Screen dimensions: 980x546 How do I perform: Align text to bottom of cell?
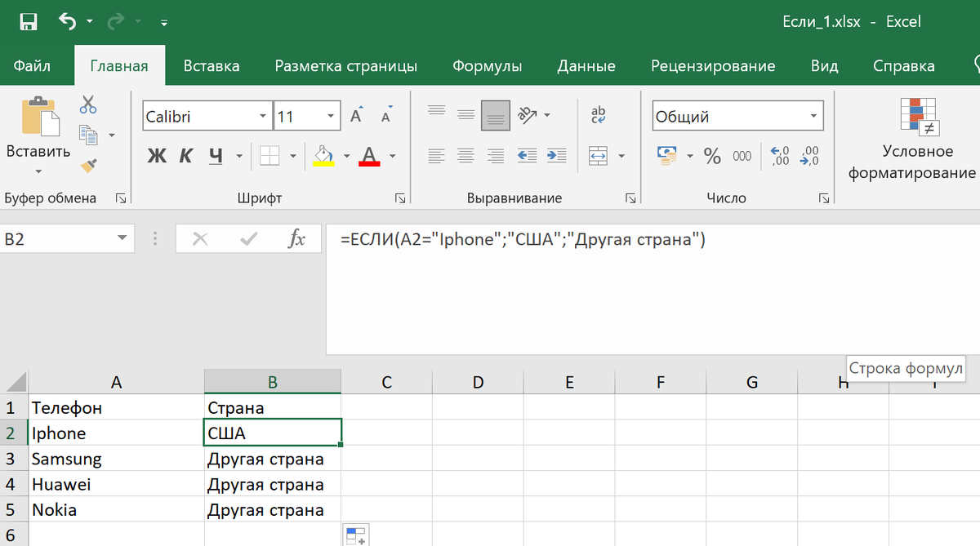495,115
